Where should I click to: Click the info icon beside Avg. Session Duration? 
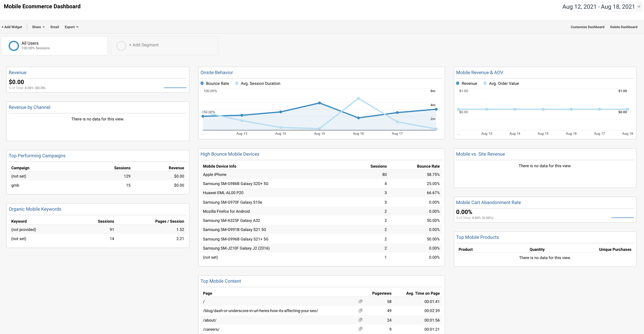237,83
